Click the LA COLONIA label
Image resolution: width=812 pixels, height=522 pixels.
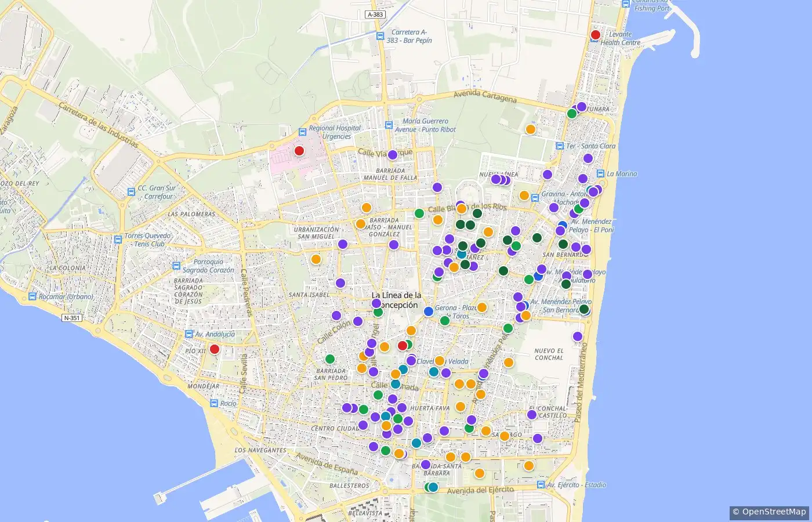click(67, 268)
